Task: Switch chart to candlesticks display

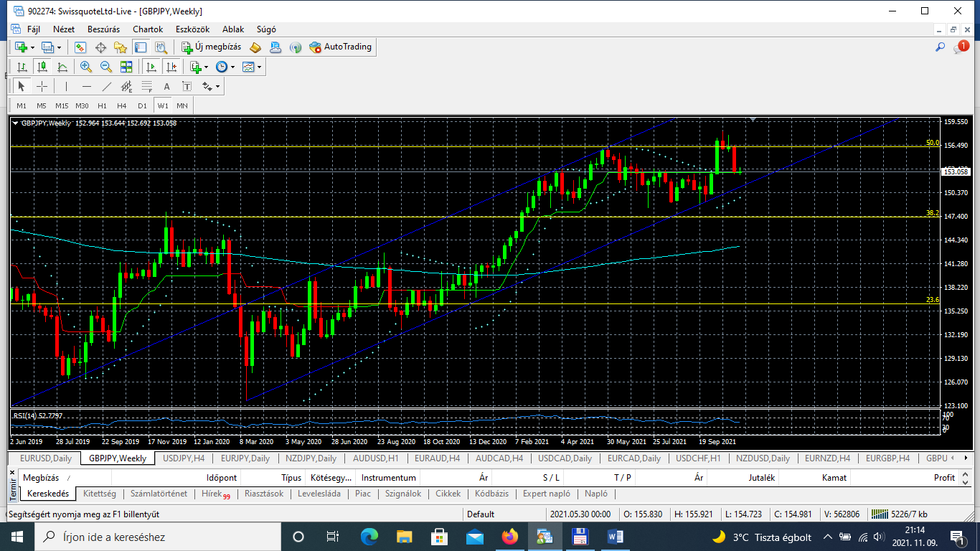Action: pyautogui.click(x=42, y=67)
